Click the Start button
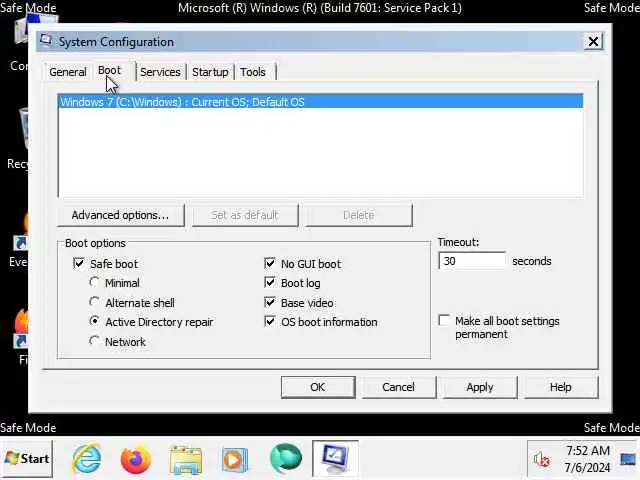640x480 pixels. click(27, 458)
